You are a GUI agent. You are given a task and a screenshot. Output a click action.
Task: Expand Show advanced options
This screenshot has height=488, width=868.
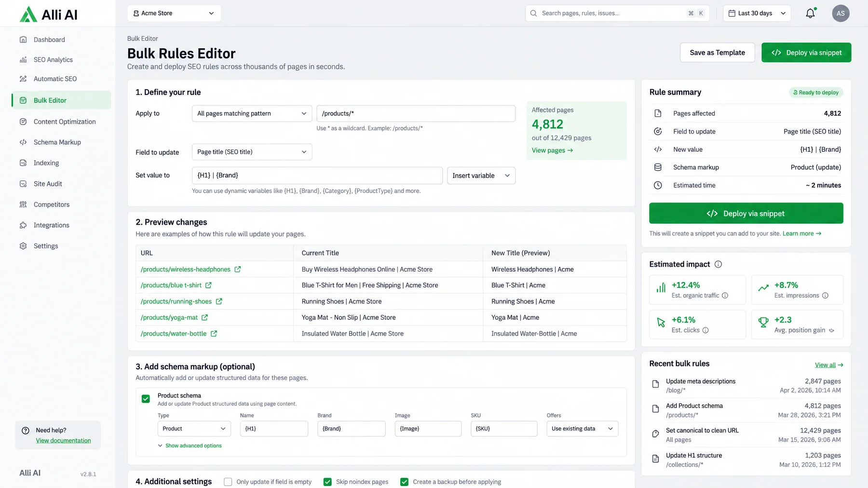[x=190, y=446]
